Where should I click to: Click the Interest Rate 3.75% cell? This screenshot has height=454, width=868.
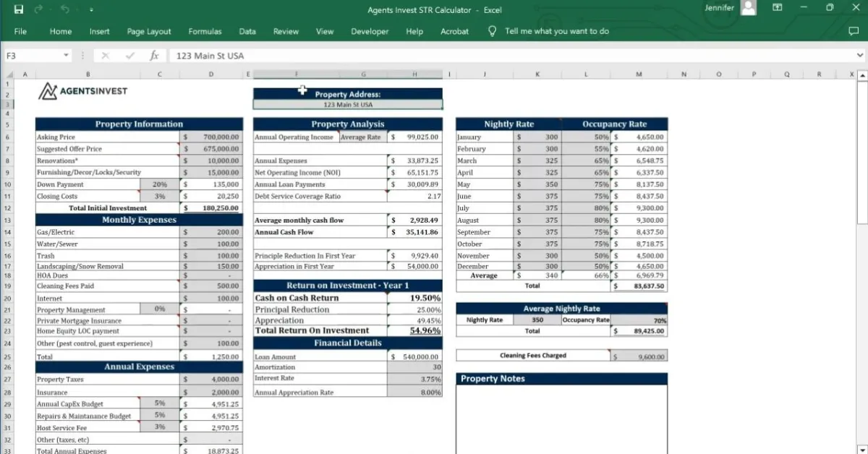[414, 379]
